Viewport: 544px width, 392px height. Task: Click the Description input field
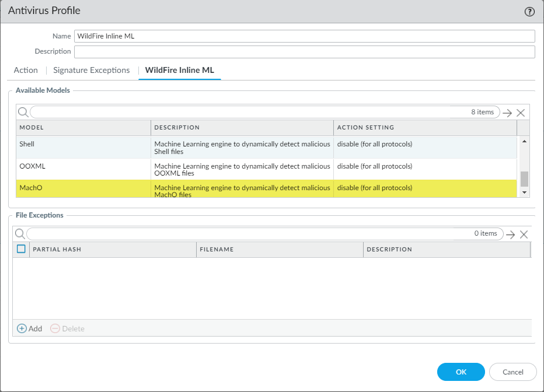(x=304, y=52)
